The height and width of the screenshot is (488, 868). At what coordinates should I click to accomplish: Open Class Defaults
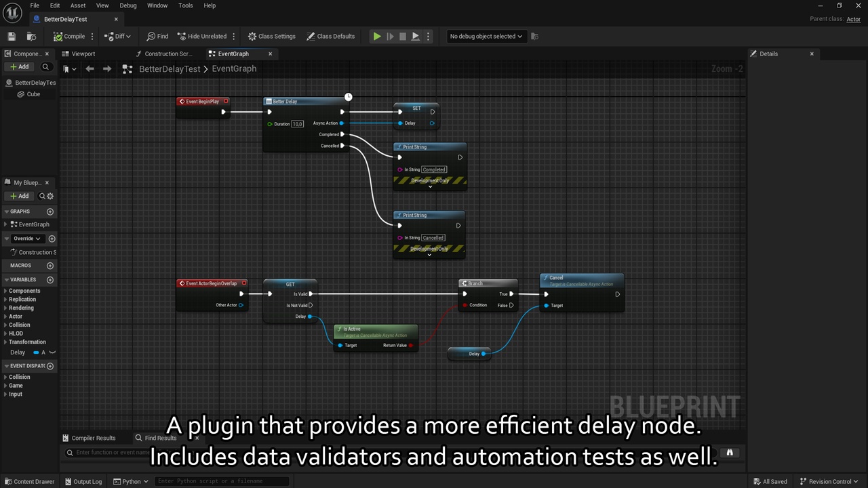[331, 37]
